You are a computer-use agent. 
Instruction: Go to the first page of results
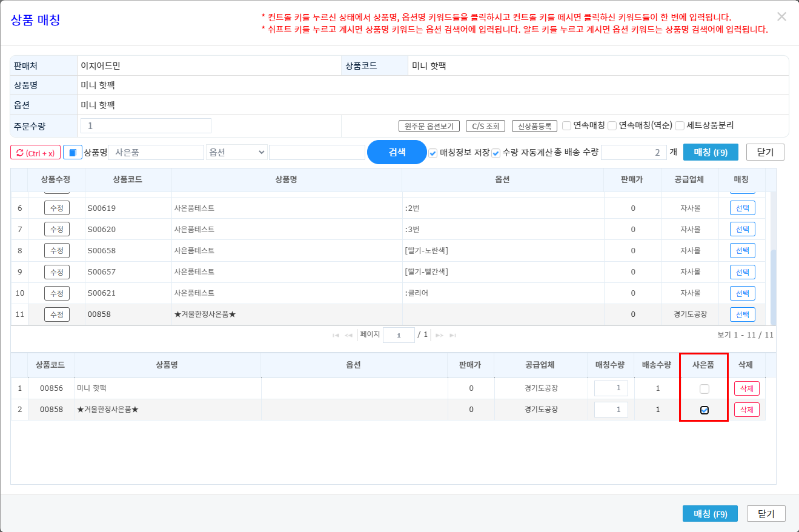pyautogui.click(x=336, y=335)
